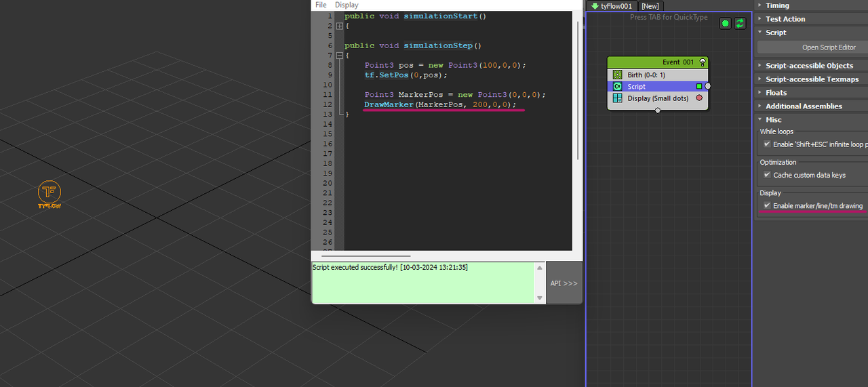Open the Display menu in script editor

347,5
